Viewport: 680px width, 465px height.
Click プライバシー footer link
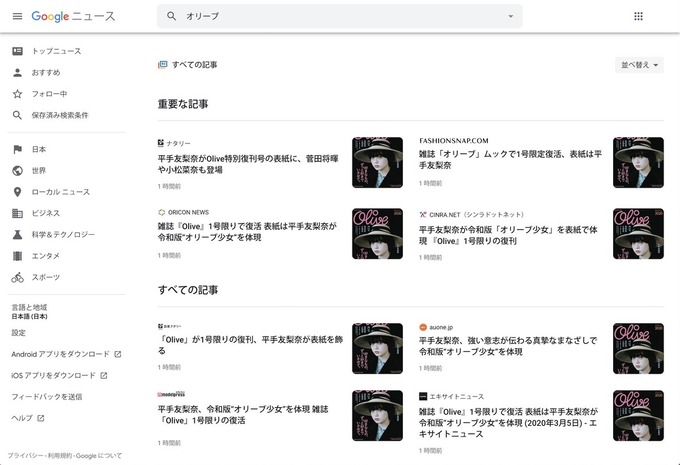point(25,456)
